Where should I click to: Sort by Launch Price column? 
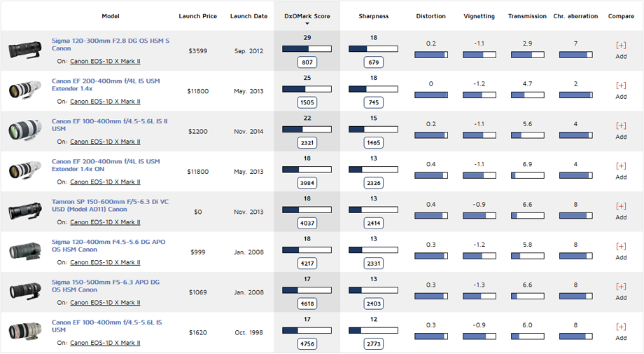(x=197, y=16)
